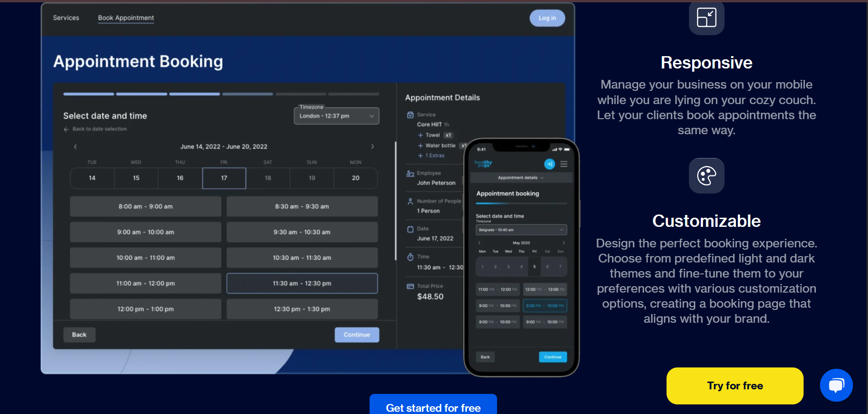Go to next week arrow
The height and width of the screenshot is (414, 868).
pos(372,147)
